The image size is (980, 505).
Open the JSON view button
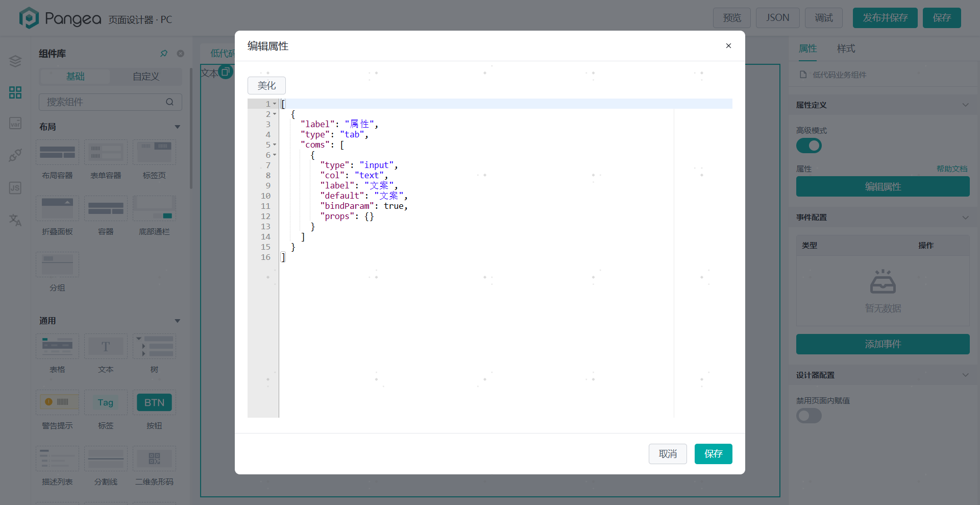click(x=778, y=18)
